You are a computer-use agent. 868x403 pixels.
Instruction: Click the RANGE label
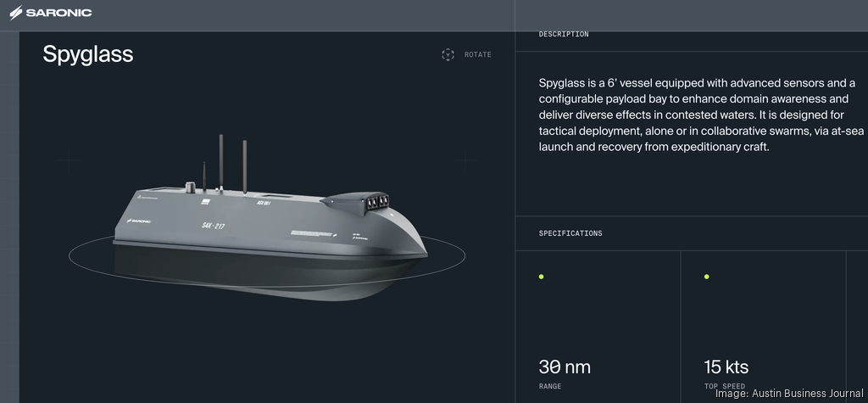tap(549, 386)
